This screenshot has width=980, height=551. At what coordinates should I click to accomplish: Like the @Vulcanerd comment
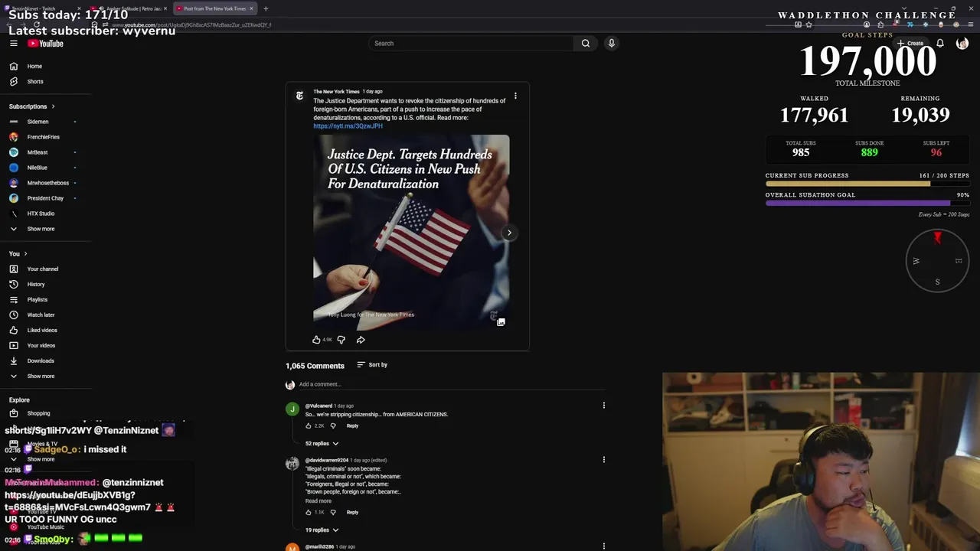point(309,426)
